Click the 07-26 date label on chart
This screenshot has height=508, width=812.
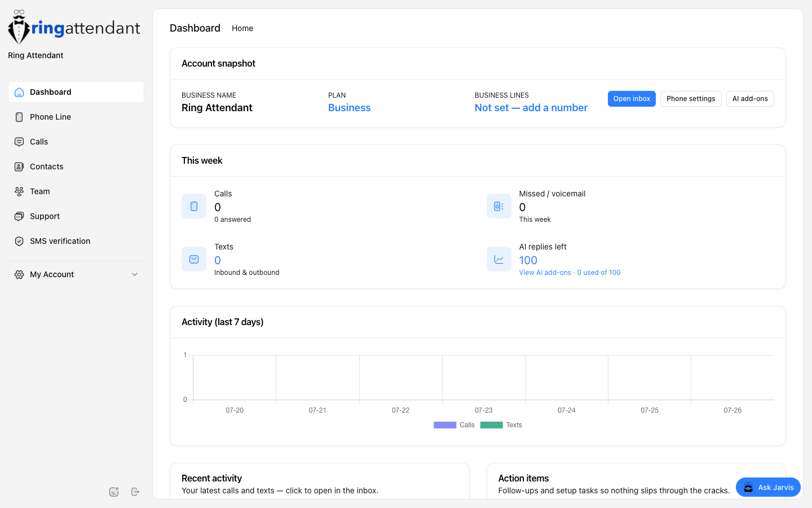coord(732,410)
